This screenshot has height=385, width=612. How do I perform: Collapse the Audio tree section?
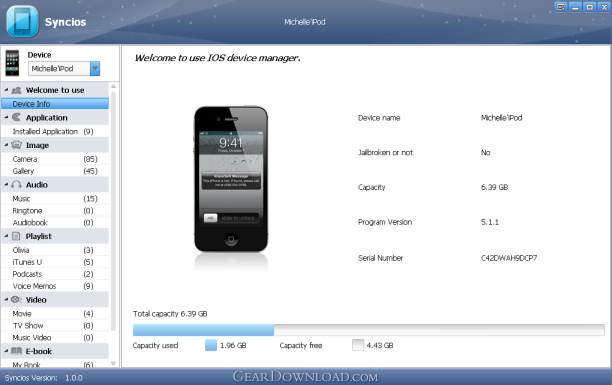[x=6, y=184]
